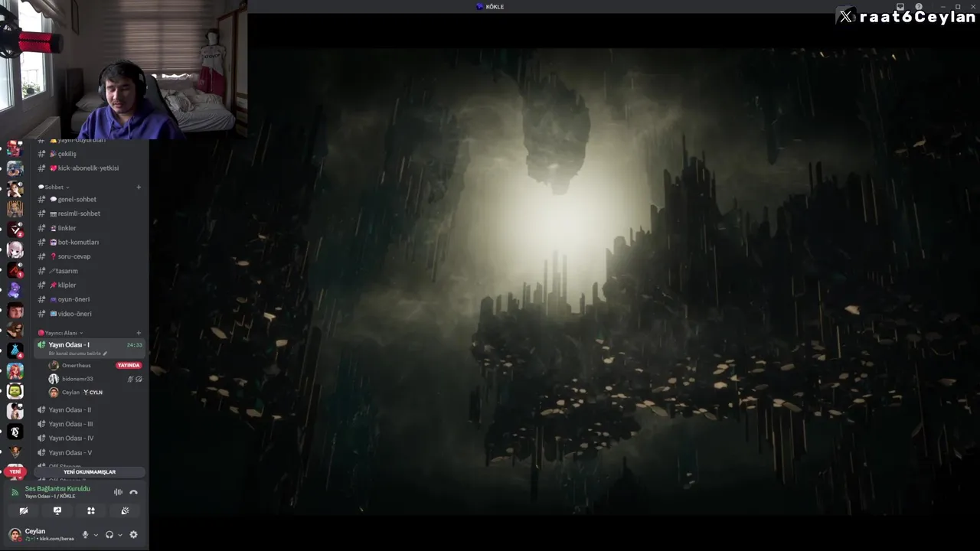Open the soundboard from voice panel
This screenshot has height=551, width=980.
(125, 510)
